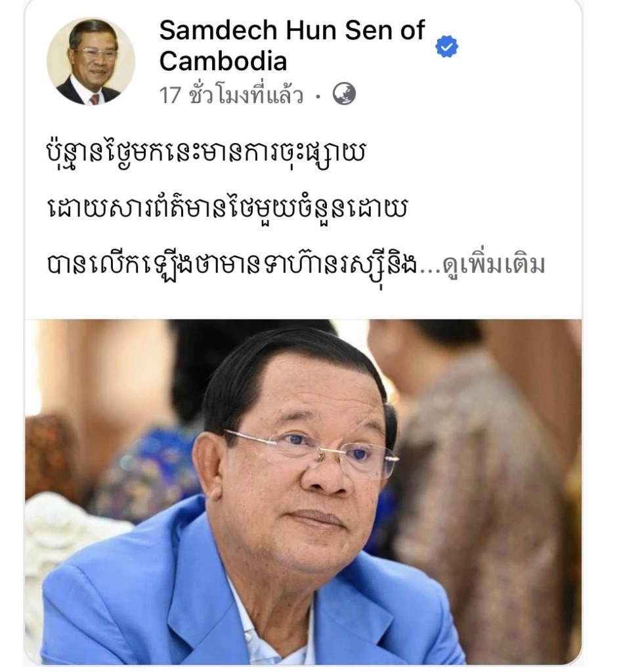Click the red tie in avatar

[95, 100]
